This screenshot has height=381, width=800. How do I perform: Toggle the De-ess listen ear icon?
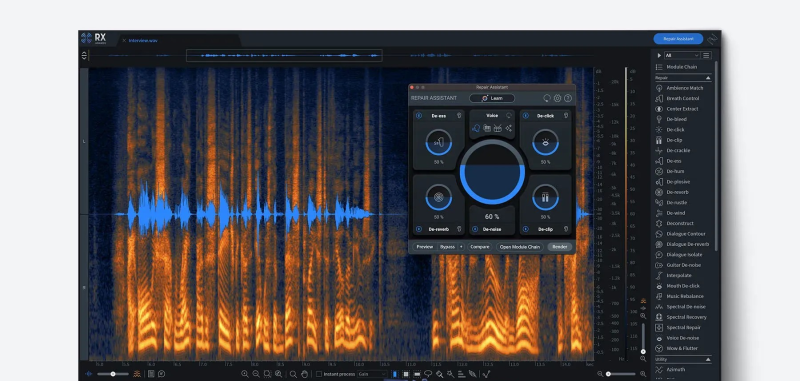(x=459, y=116)
